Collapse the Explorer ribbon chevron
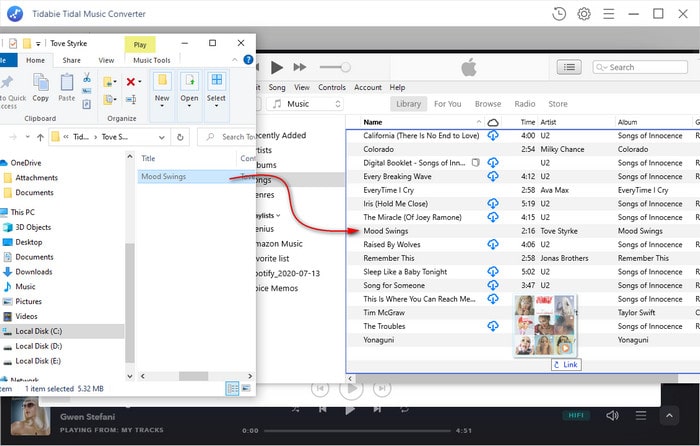The height and width of the screenshot is (446, 700). click(x=234, y=60)
